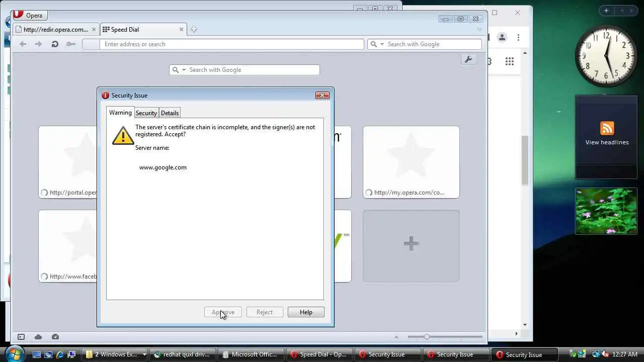Open a new tab with plus icon

[194, 29]
